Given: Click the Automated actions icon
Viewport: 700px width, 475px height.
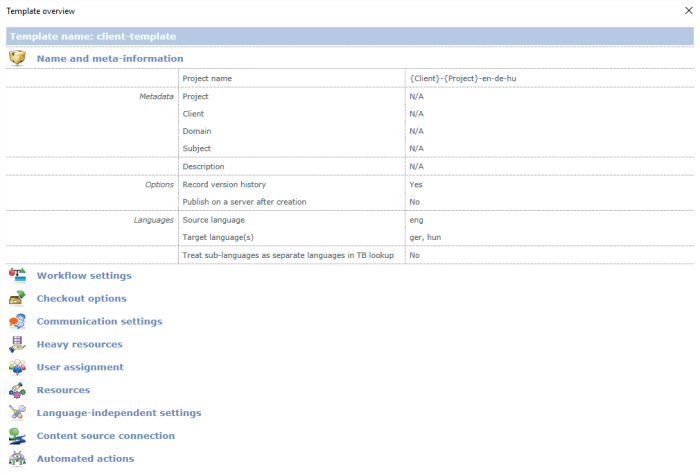Looking at the screenshot, I should tap(17, 459).
